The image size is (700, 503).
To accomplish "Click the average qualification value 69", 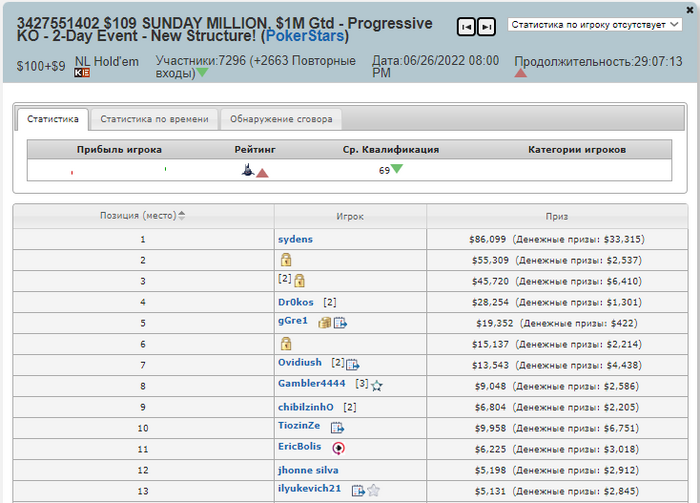I will pyautogui.click(x=384, y=170).
